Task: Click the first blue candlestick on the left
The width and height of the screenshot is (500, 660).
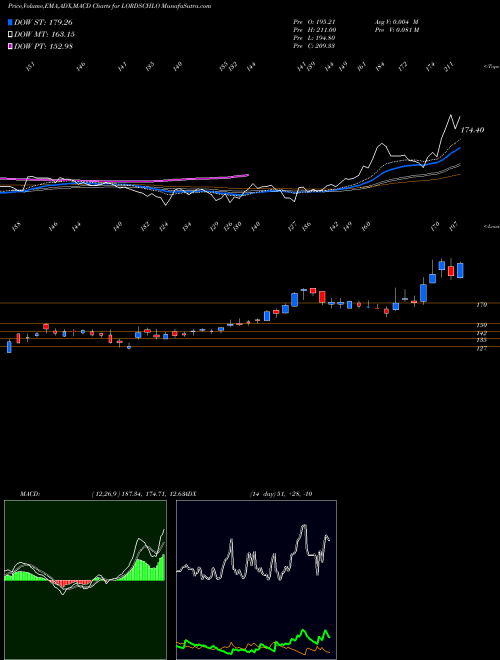Action: click(9, 347)
